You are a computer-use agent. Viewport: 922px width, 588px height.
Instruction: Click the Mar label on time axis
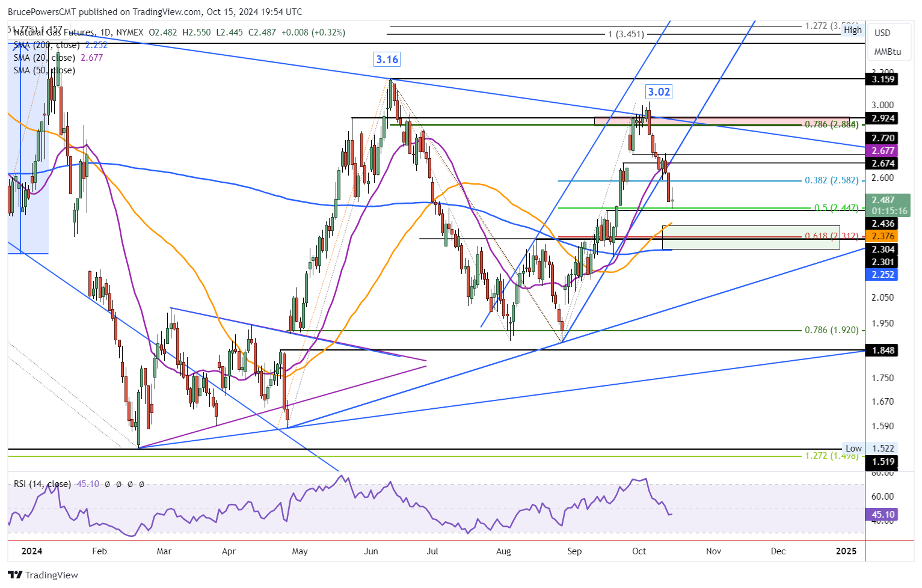[164, 551]
